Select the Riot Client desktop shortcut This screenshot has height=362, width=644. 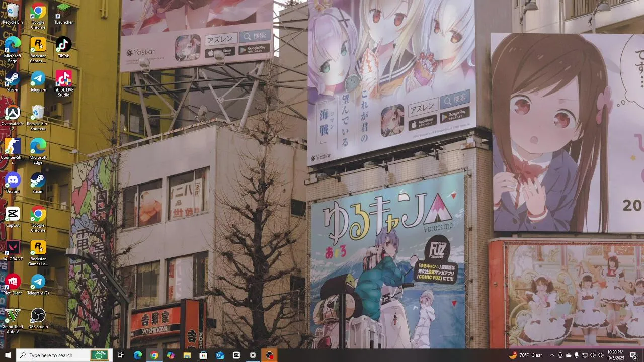coord(13,285)
